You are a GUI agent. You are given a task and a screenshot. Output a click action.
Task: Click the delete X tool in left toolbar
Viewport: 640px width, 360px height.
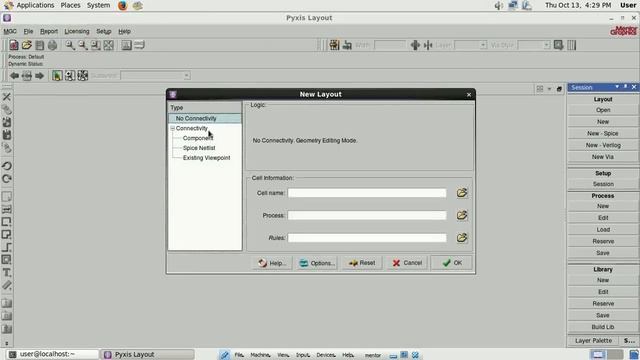[7, 97]
